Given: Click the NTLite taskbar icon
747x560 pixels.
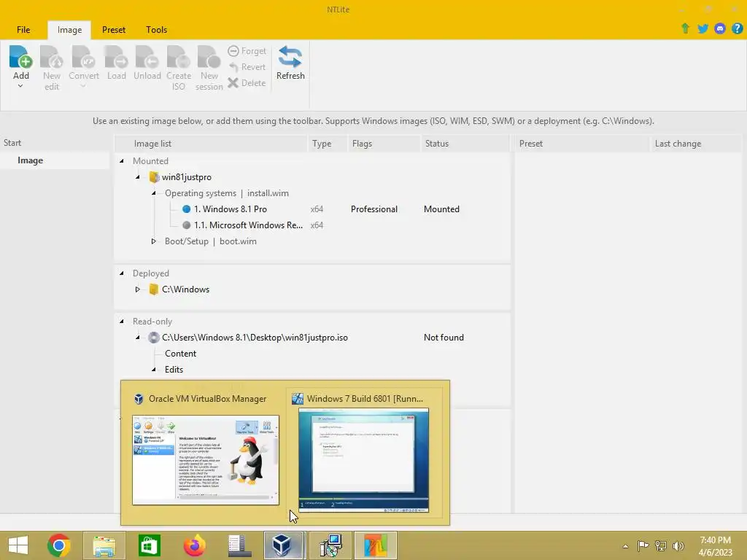Looking at the screenshot, I should pos(376,545).
